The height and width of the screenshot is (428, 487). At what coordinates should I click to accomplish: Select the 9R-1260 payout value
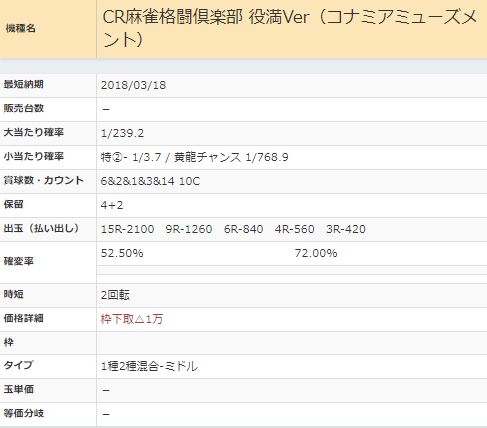pyautogui.click(x=189, y=229)
